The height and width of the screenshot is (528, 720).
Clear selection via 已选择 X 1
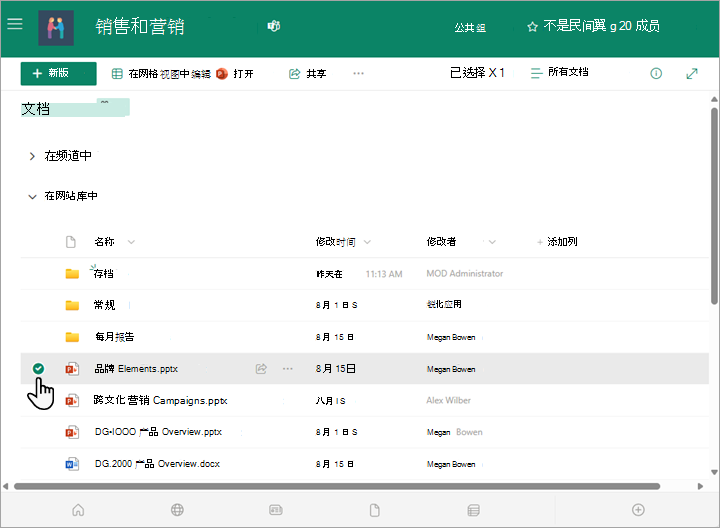(477, 73)
